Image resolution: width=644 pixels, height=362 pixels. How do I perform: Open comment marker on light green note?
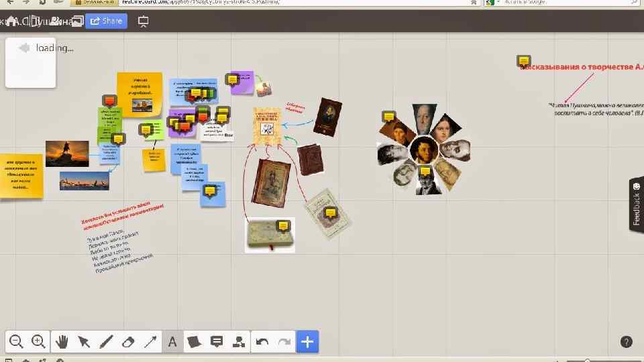[146, 130]
